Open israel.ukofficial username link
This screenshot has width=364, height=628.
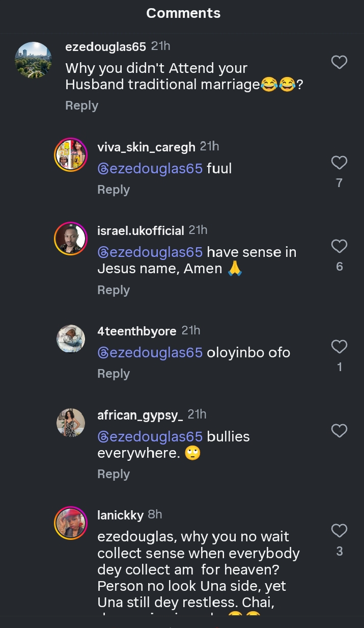(141, 230)
